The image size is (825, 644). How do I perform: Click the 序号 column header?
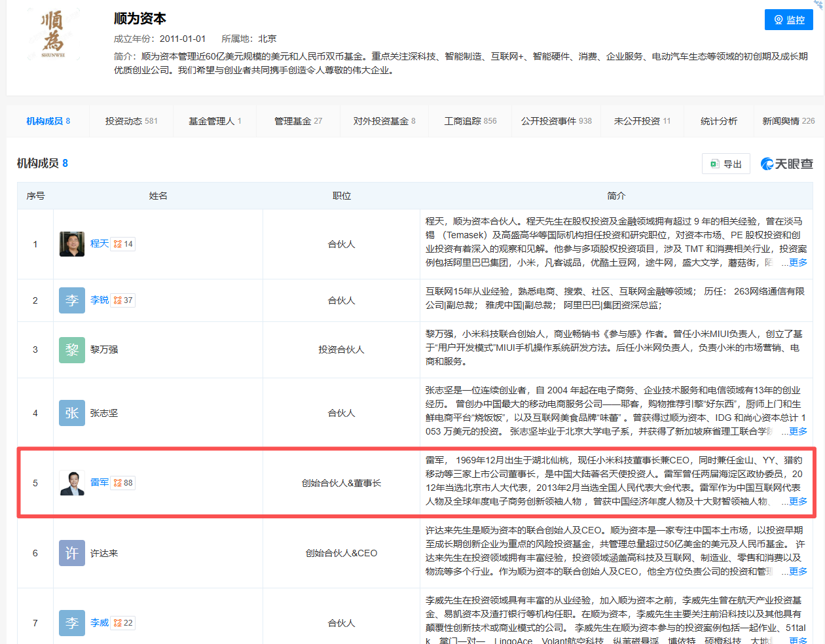pyautogui.click(x=35, y=196)
